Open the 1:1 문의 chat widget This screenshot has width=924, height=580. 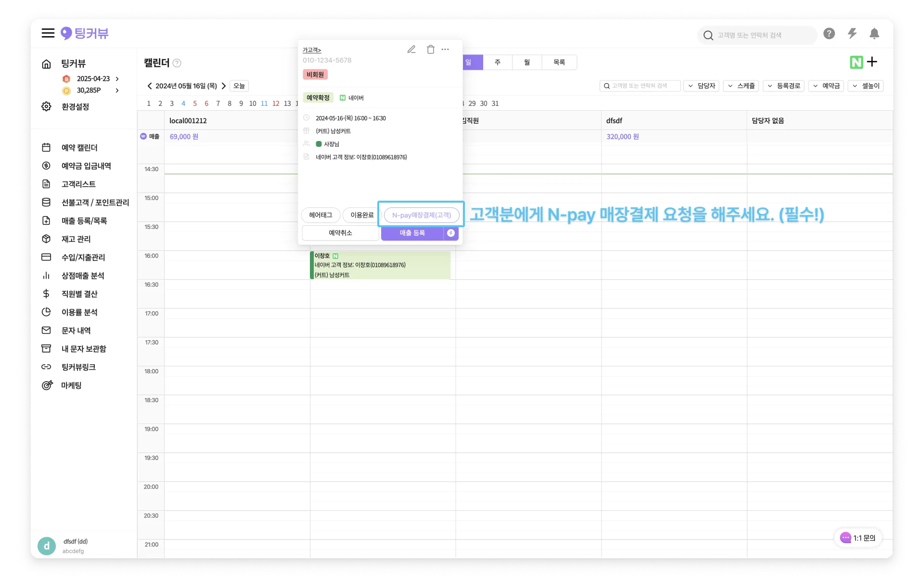coord(858,538)
